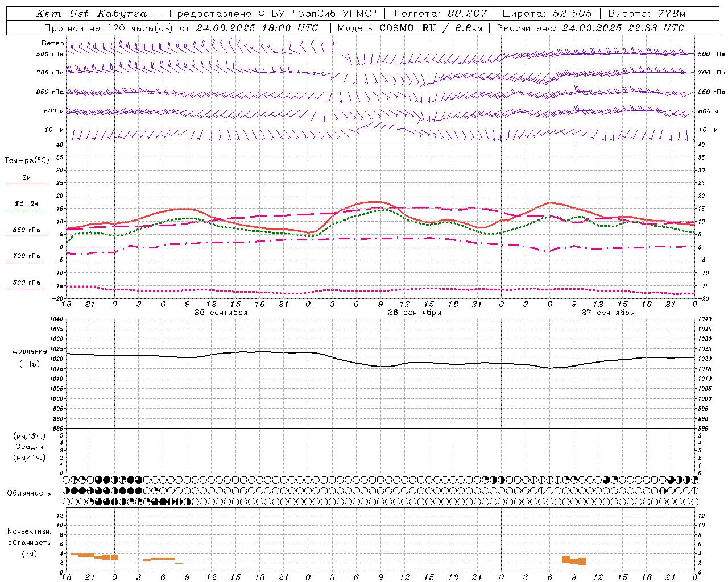Screen dimensions: 728x582
Task: Click the 850 гПа temperature legend entry
Action: pos(27,230)
